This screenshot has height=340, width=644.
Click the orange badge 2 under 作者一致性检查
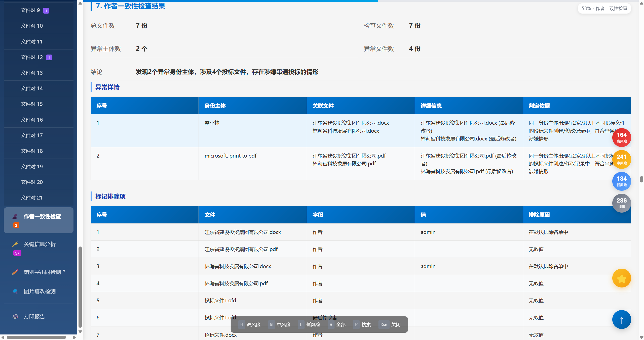16,225
